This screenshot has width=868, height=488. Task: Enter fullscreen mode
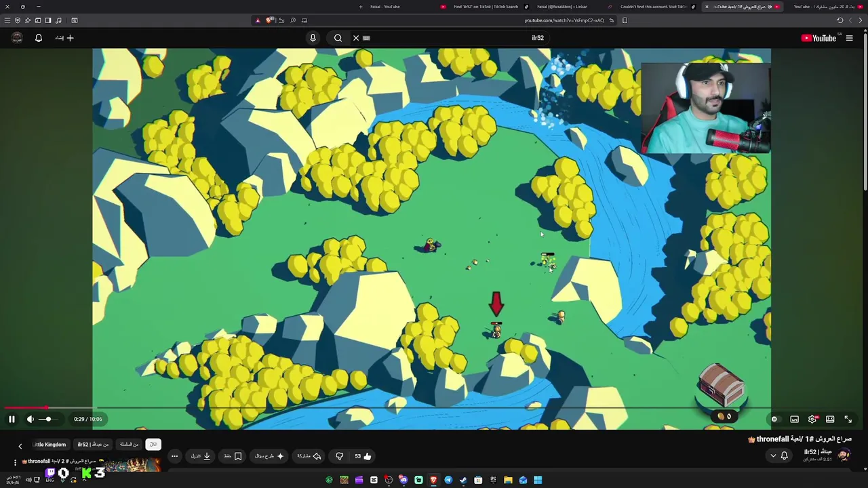848,420
